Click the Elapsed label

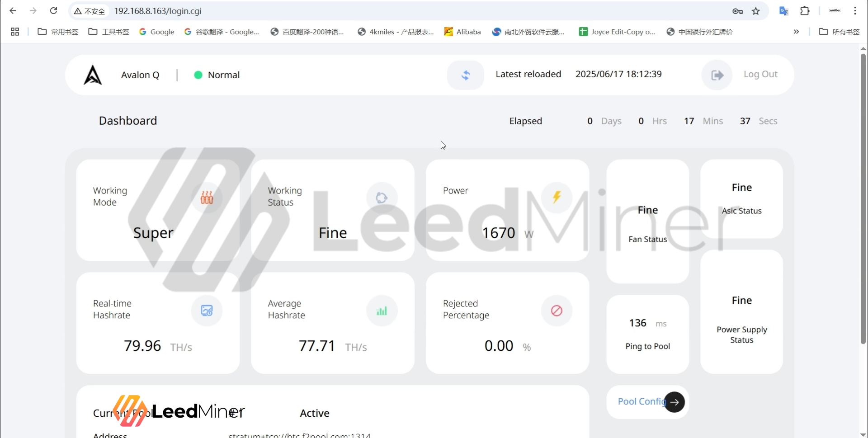click(525, 121)
